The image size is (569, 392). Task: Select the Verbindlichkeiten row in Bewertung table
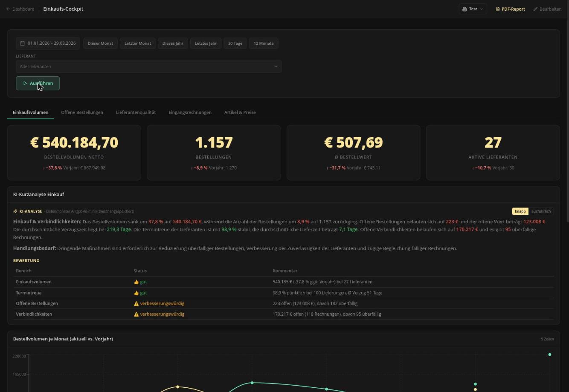284,314
